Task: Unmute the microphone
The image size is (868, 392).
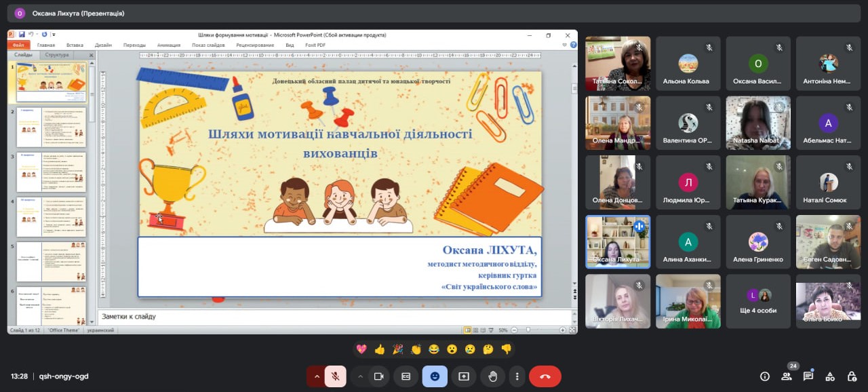Action: coord(335,376)
